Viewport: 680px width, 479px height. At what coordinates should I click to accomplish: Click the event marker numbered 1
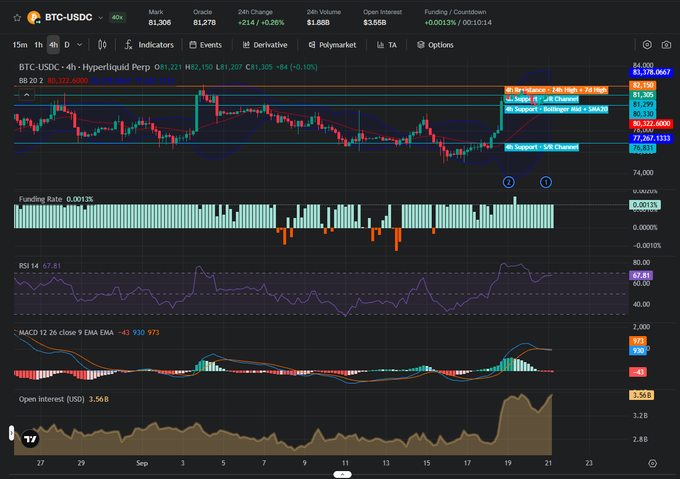click(x=546, y=182)
